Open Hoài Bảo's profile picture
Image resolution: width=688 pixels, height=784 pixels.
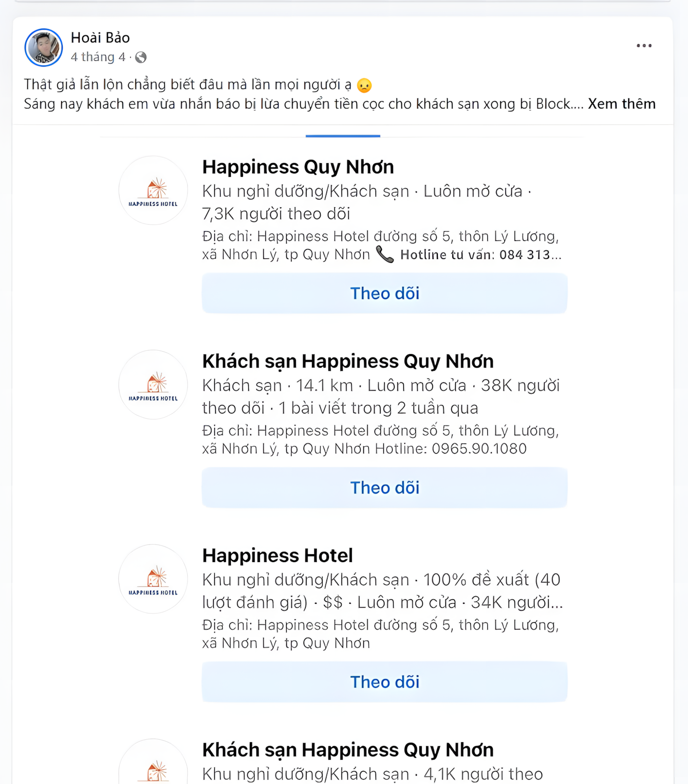coord(44,47)
